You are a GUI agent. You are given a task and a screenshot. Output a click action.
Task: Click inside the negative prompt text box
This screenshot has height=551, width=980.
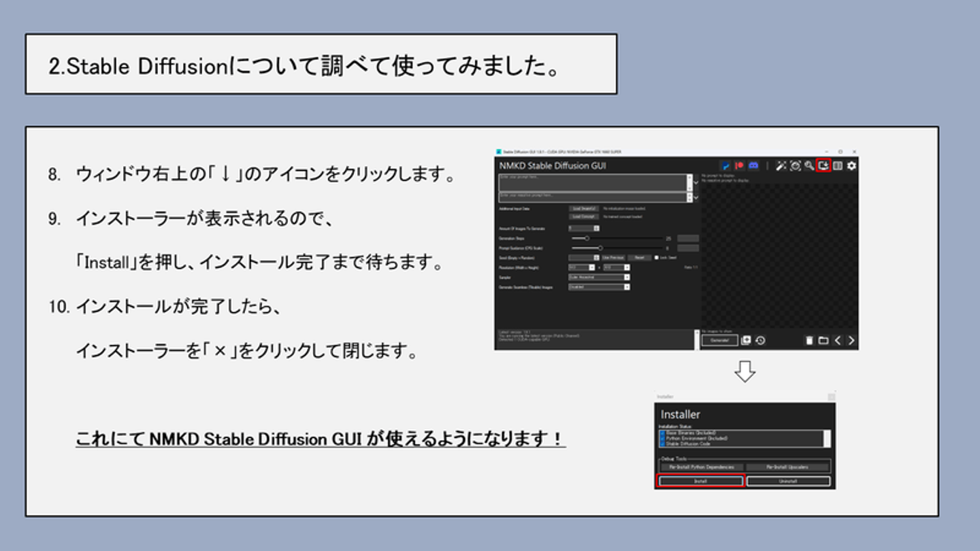coord(592,197)
